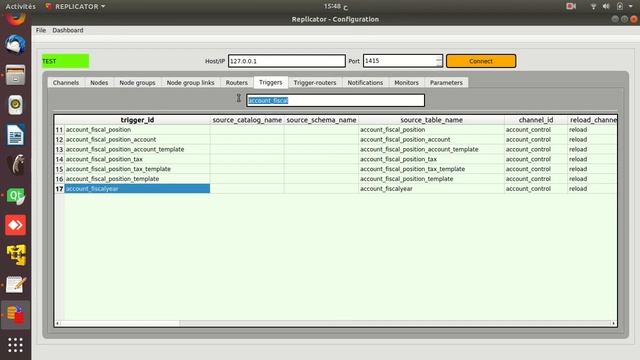Switch to the Node groups tab
The height and width of the screenshot is (360, 640).
[x=137, y=82]
